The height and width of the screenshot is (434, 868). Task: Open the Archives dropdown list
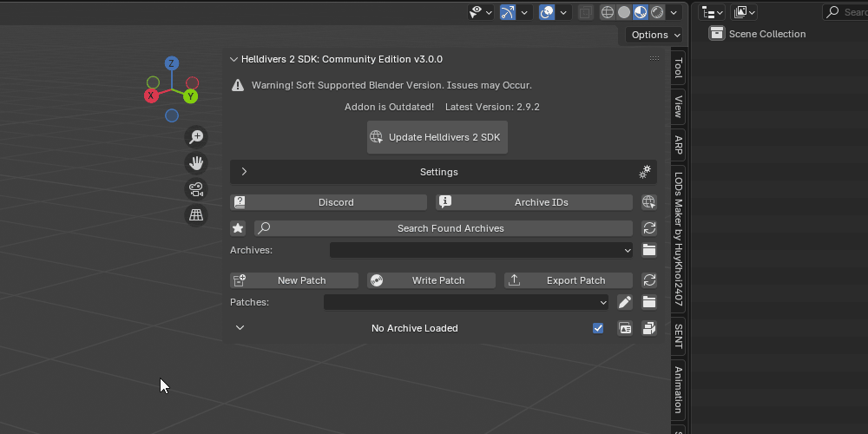coord(482,250)
